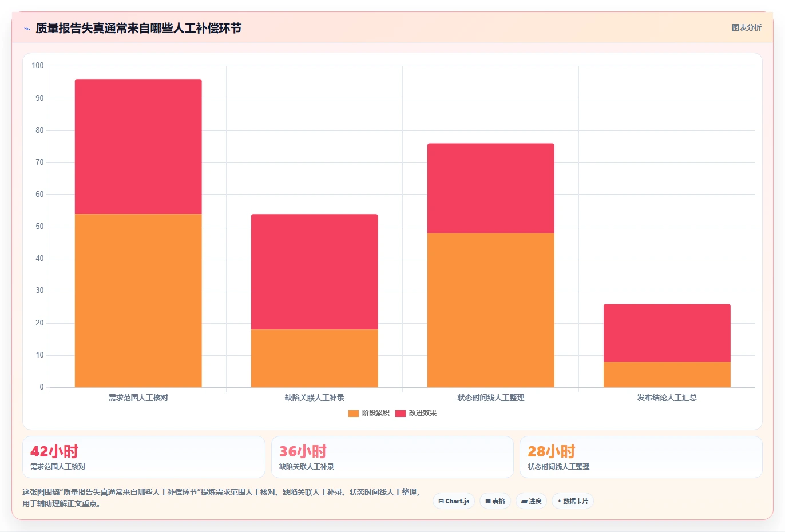This screenshot has width=785, height=532.
Task: Click x-axis label 缺陷关联人工补录
Action: pos(315,398)
